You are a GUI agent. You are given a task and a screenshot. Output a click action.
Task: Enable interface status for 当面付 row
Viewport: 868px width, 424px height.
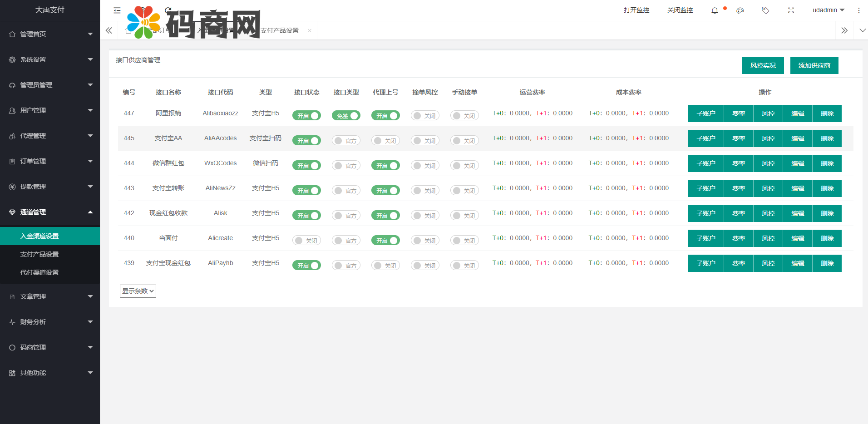point(306,241)
